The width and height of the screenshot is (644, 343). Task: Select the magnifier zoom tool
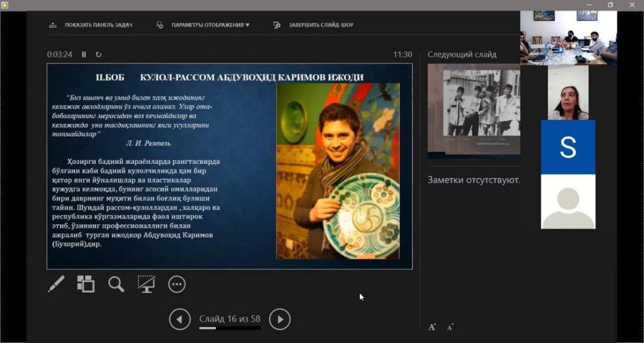click(116, 284)
